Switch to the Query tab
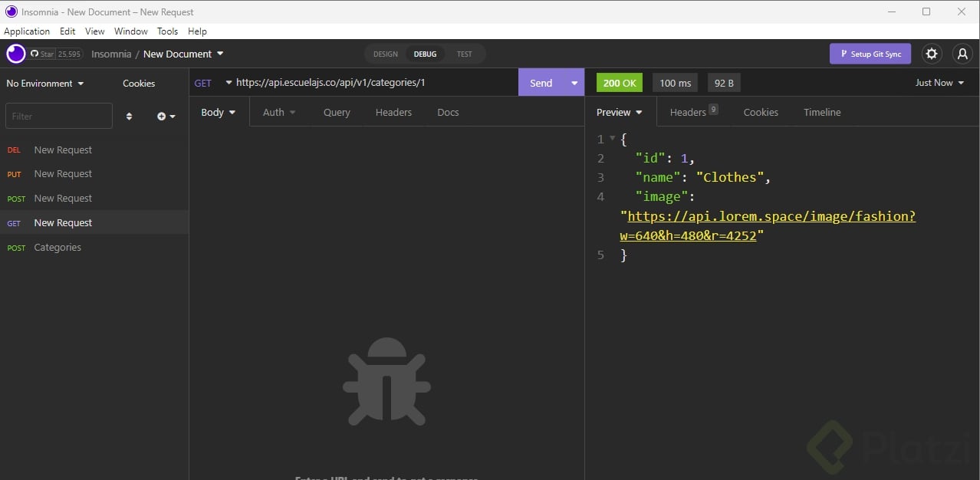This screenshot has height=480, width=980. click(337, 112)
